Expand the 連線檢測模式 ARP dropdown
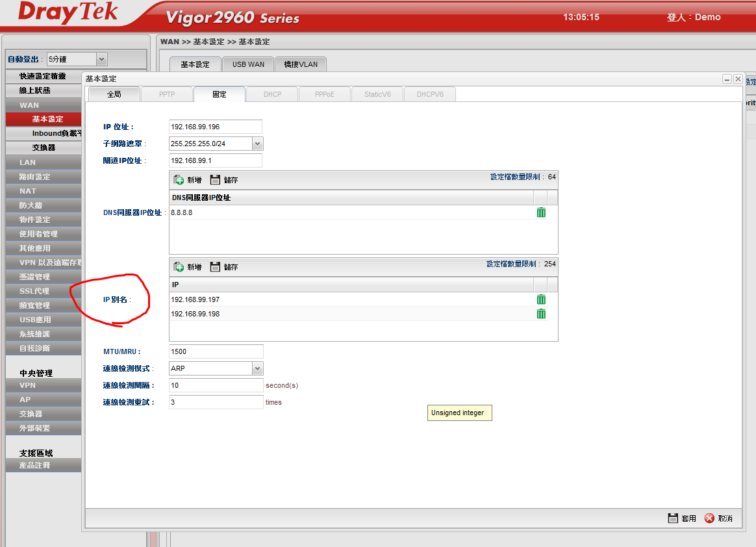 pos(257,368)
